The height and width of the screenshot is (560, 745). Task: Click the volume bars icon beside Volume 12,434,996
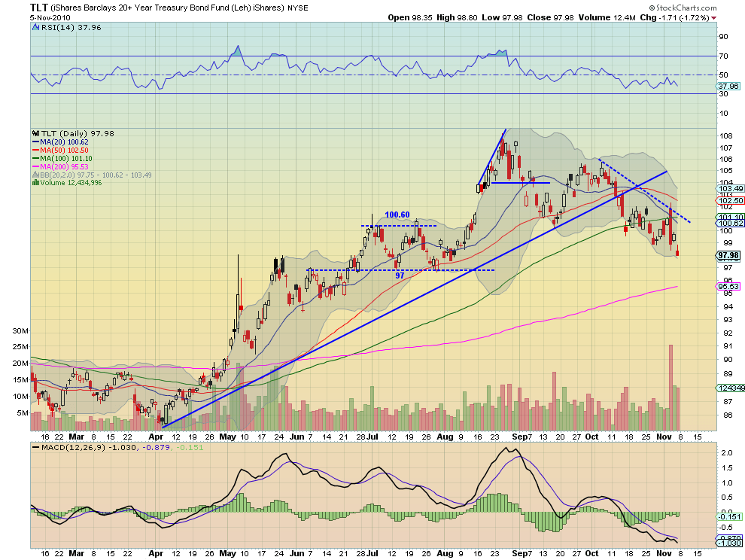tap(35, 183)
